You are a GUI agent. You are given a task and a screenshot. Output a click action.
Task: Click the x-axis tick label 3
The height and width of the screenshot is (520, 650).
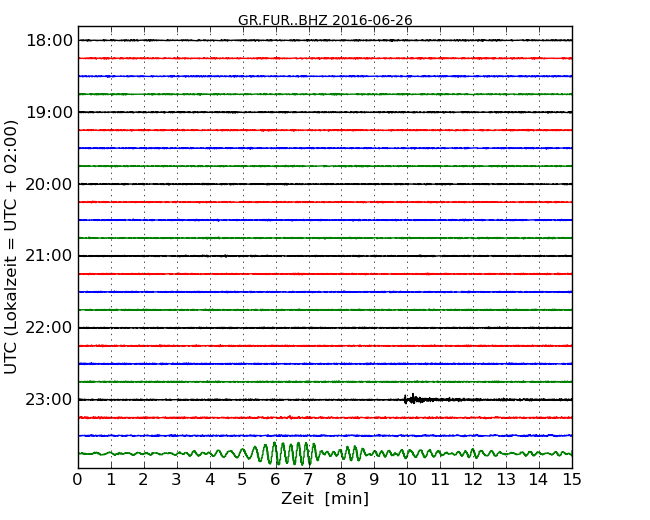tap(177, 480)
